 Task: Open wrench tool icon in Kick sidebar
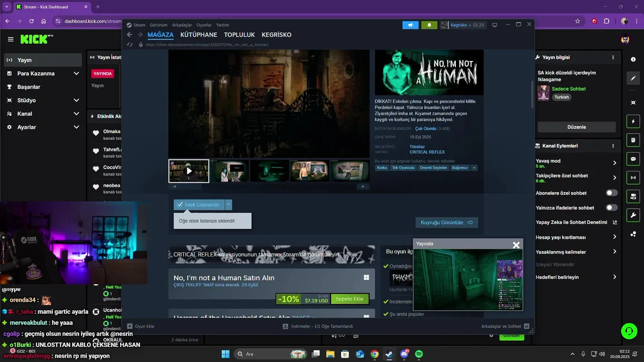633,215
